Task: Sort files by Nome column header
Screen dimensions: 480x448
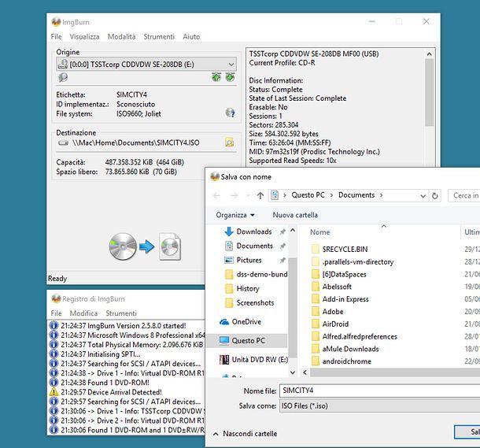Action: click(320, 232)
